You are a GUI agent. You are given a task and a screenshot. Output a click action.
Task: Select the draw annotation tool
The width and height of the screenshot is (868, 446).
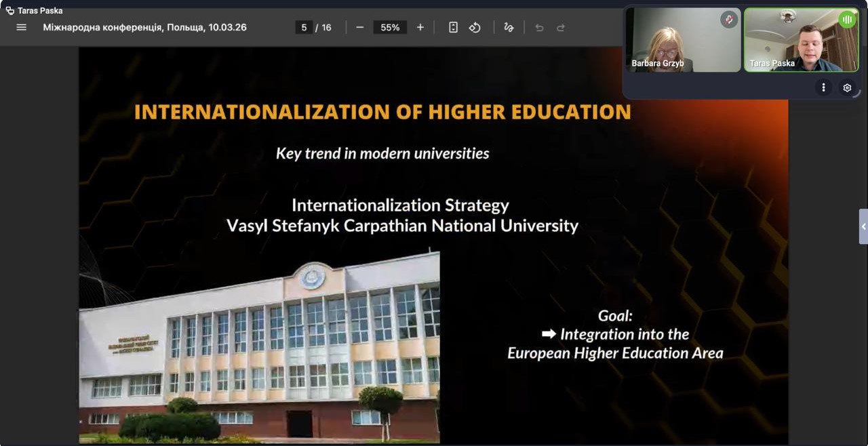[509, 27]
